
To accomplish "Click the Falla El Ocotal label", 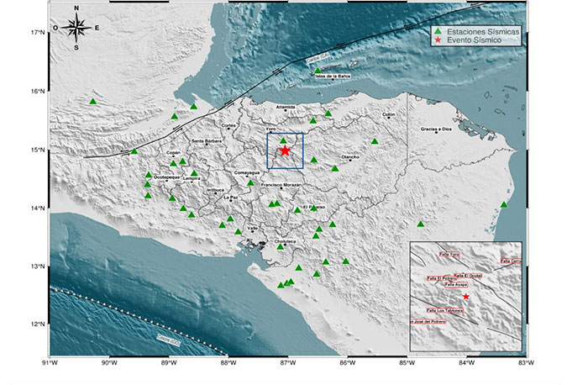I will click(468, 275).
